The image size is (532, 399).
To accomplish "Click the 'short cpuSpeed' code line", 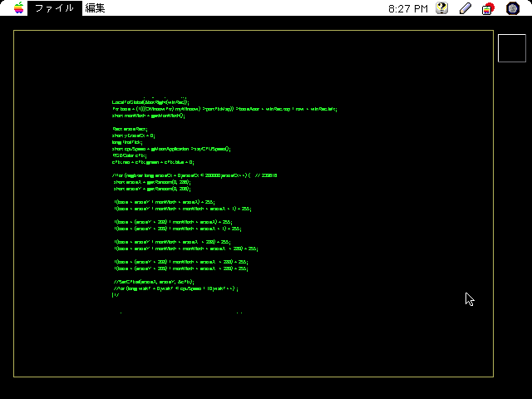I will coord(171,149).
